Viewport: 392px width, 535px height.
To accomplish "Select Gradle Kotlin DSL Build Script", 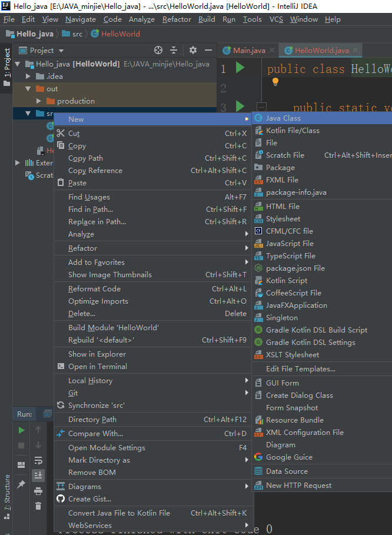I will [x=322, y=330].
